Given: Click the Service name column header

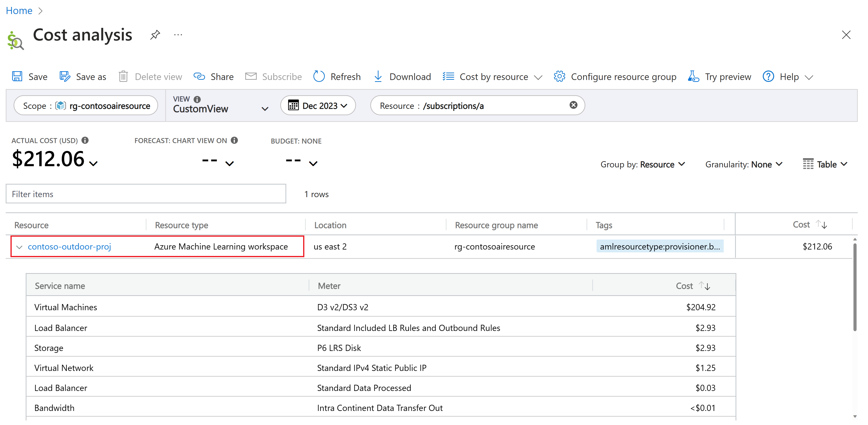Looking at the screenshot, I should [60, 285].
